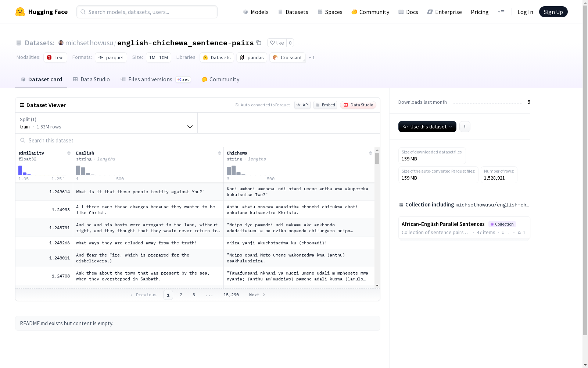Show the +1 additional libraries

coord(312,58)
